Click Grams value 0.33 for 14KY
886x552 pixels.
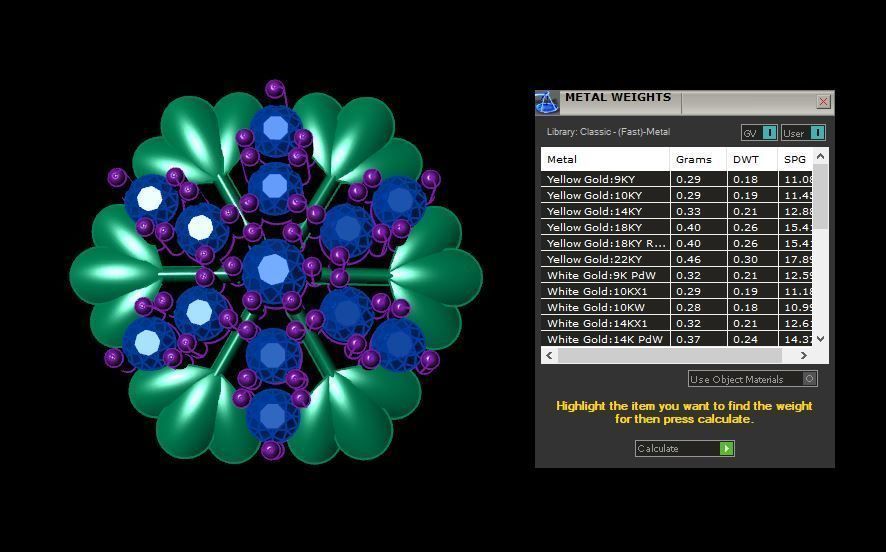688,211
